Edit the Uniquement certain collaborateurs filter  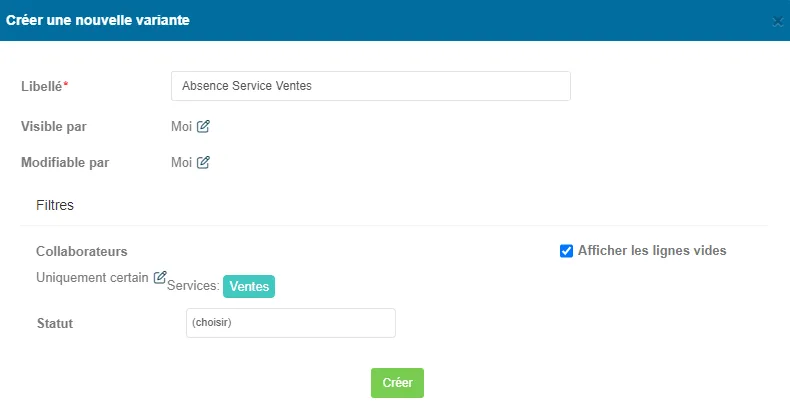tap(160, 277)
